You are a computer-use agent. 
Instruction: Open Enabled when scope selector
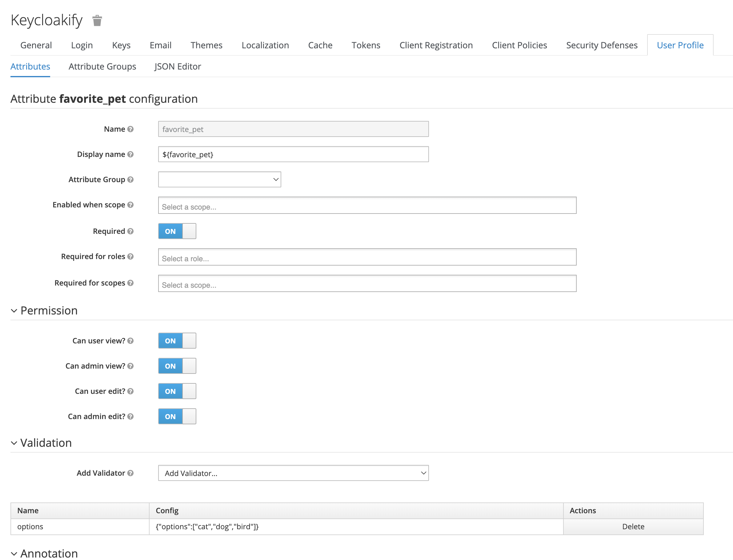(367, 205)
